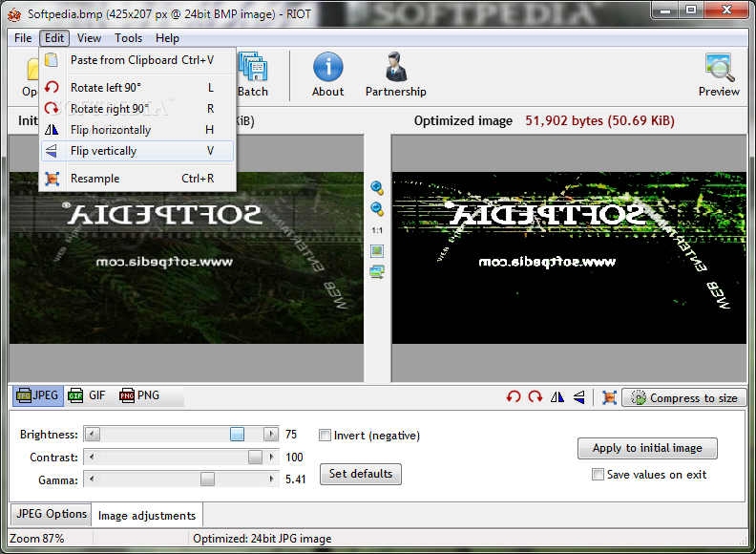Image resolution: width=756 pixels, height=554 pixels.
Task: Click the zoom out magnifier icon
Action: [377, 209]
